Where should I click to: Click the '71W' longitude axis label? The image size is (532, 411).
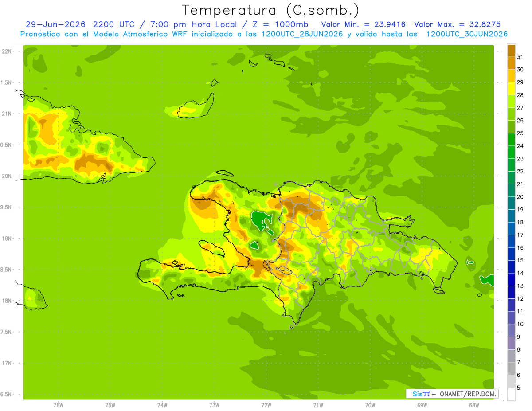318,405
